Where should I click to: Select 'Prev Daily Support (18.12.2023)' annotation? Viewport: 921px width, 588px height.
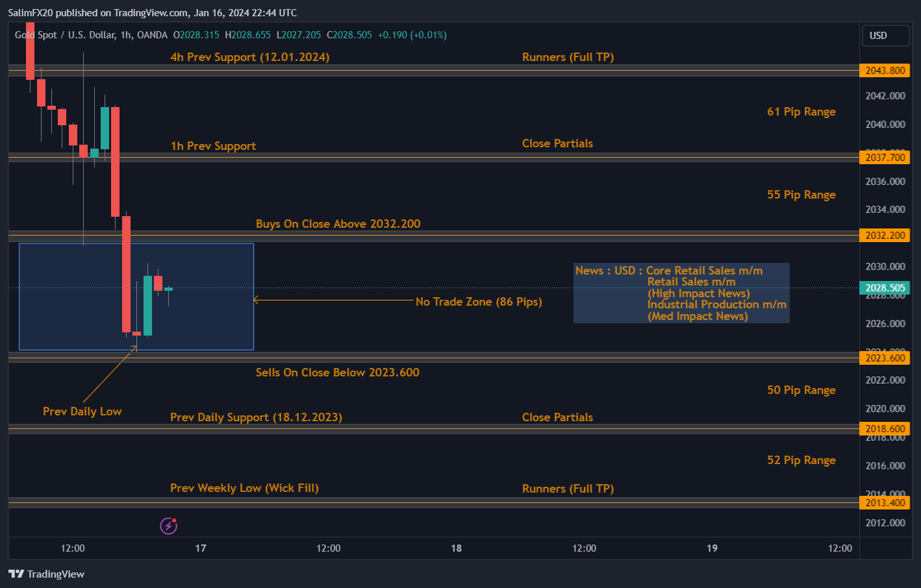[256, 417]
